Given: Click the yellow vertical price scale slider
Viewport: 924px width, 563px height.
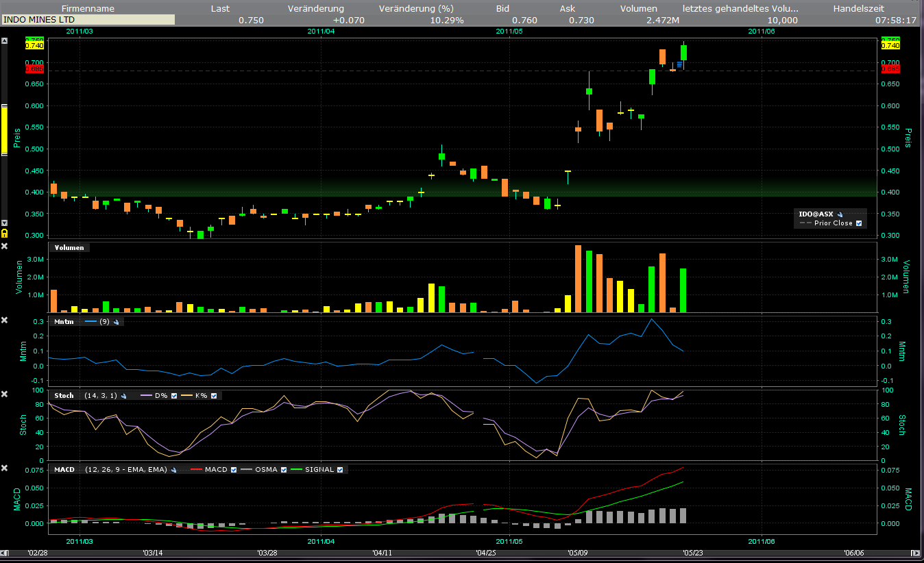Looking at the screenshot, I should click(x=4, y=129).
